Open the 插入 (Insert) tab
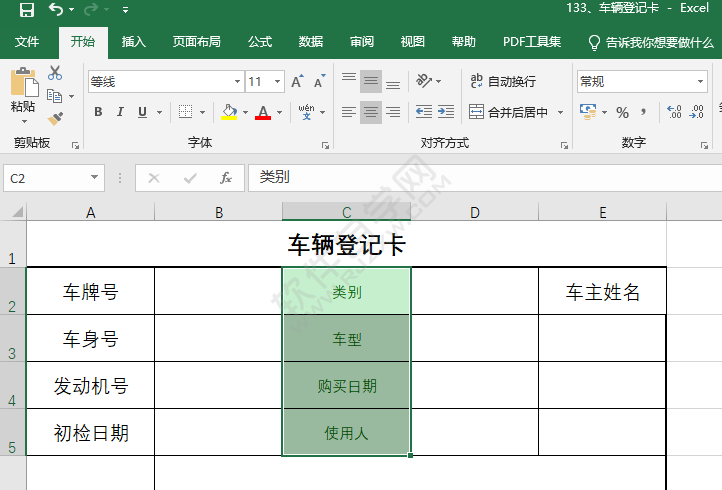Image resolution: width=722 pixels, height=490 pixels. [133, 42]
